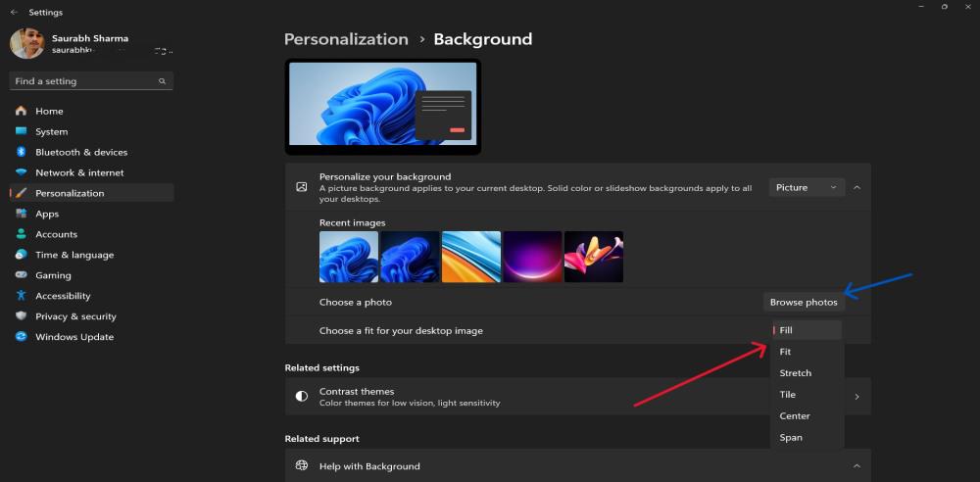The width and height of the screenshot is (980, 482).
Task: Click the Bluetooth & devices icon
Action: (x=22, y=152)
